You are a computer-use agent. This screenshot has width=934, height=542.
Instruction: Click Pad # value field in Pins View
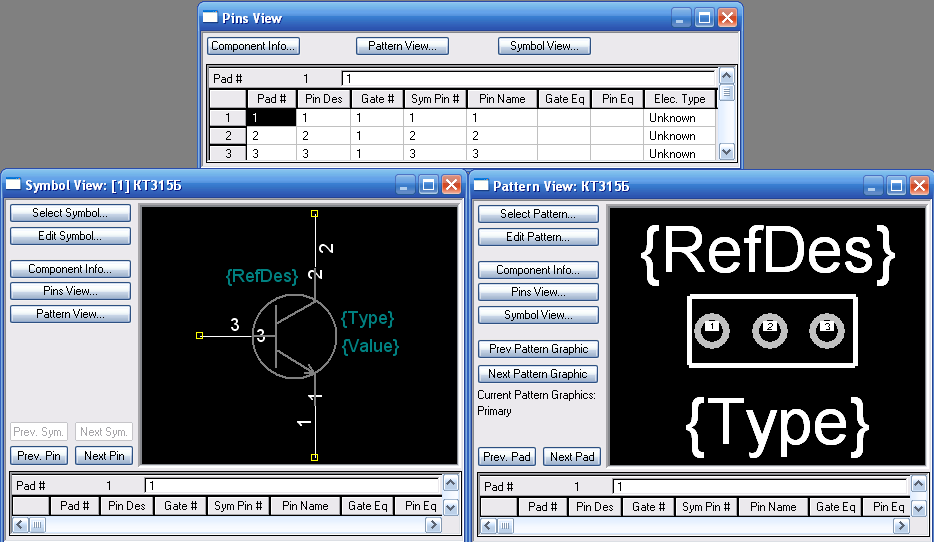point(528,78)
